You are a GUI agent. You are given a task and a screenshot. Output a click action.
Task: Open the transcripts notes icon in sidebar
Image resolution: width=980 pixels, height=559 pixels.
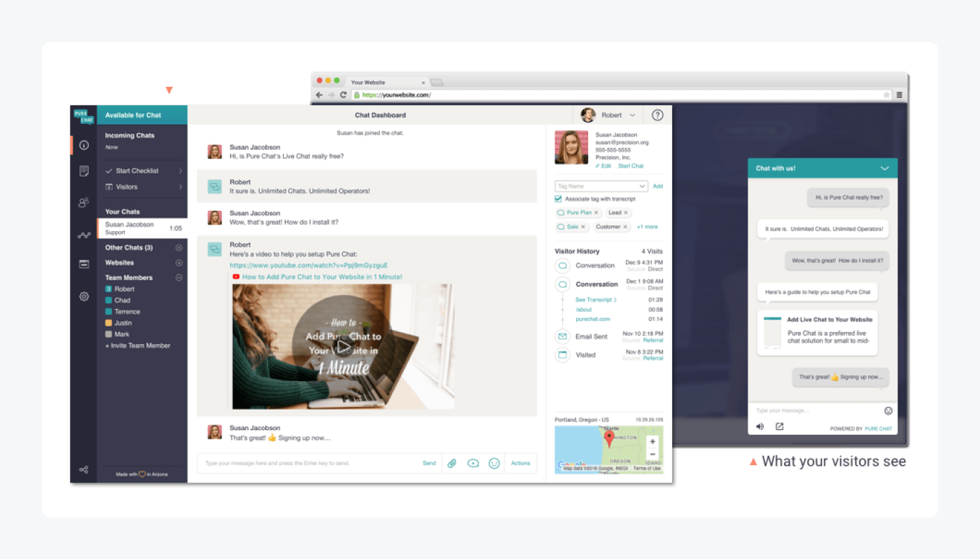pos(84,171)
